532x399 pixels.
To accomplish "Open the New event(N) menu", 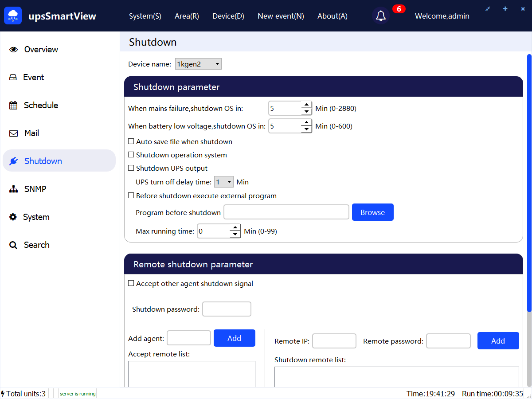I will tap(281, 16).
